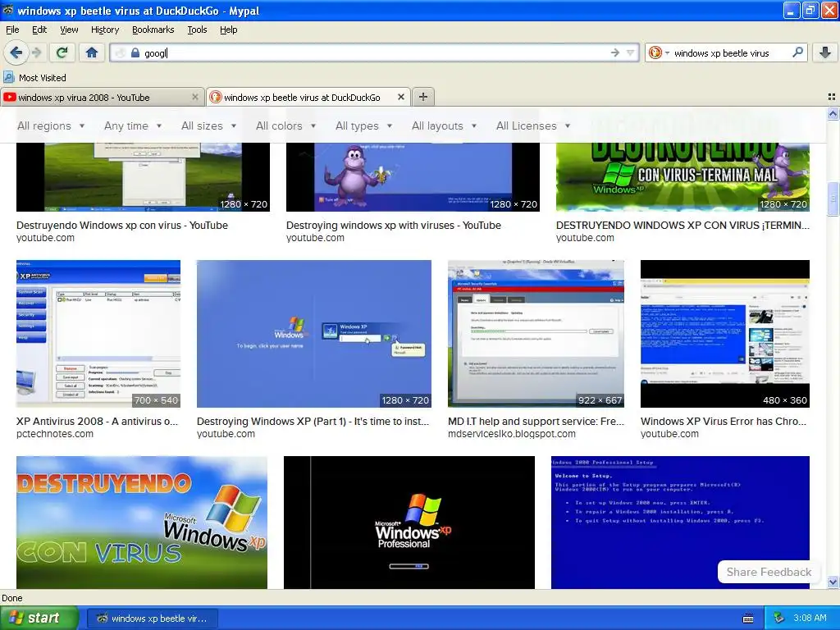The height and width of the screenshot is (630, 840).
Task: Open the XP Antivirus 2008 thumbnail
Action: tap(98, 334)
